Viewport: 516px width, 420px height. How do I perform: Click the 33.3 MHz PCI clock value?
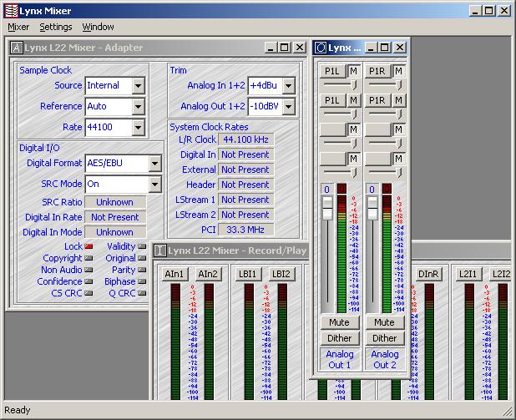245,230
